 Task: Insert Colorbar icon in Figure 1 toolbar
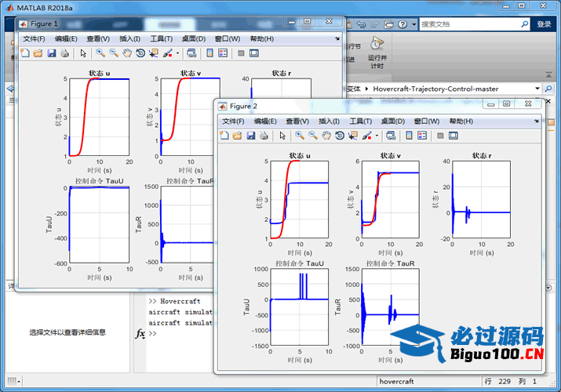210,53
